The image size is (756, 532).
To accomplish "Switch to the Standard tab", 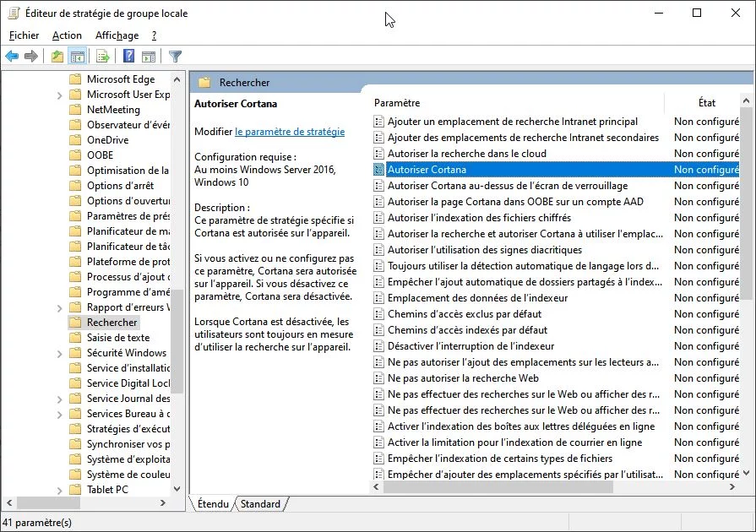I will [x=260, y=504].
